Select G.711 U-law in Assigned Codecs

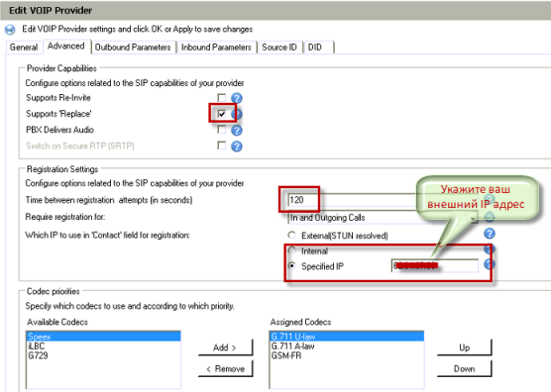click(347, 337)
